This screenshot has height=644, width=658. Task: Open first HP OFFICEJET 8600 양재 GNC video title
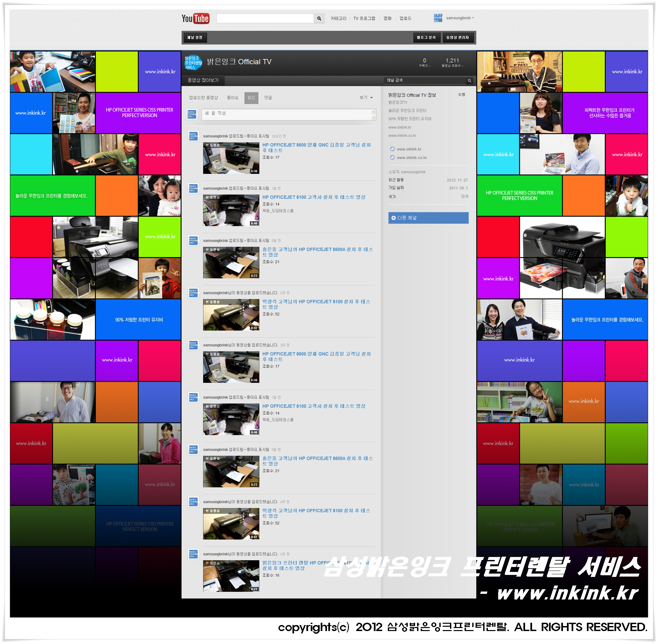tap(316, 147)
